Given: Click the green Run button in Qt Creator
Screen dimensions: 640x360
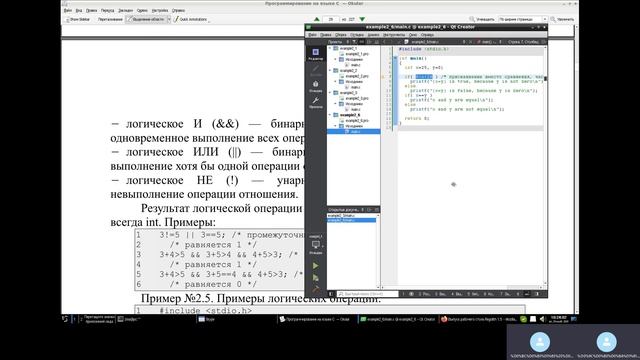Looking at the screenshot, I should [x=316, y=266].
